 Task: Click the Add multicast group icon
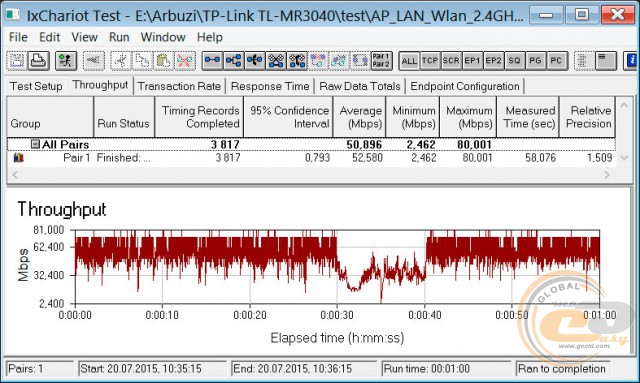233,61
